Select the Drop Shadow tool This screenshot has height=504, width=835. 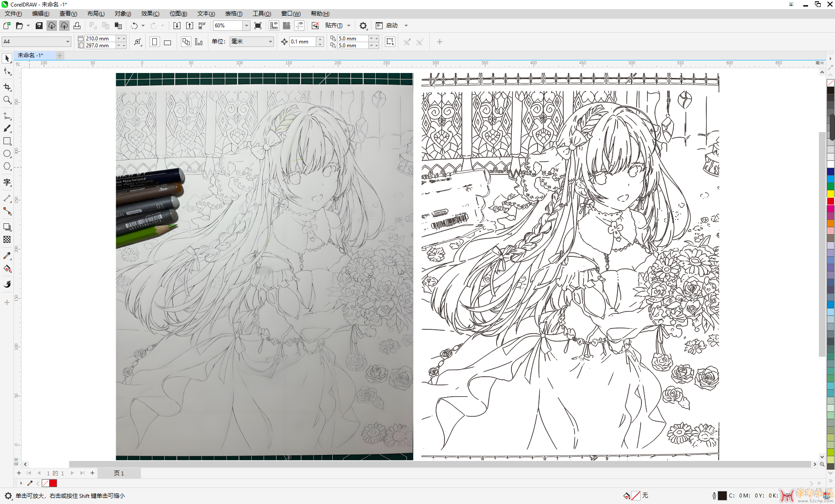tap(7, 227)
